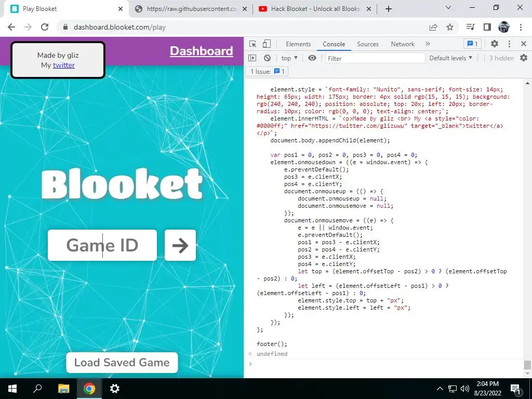Show the console sidebar
The image size is (532, 399).
point(252,58)
